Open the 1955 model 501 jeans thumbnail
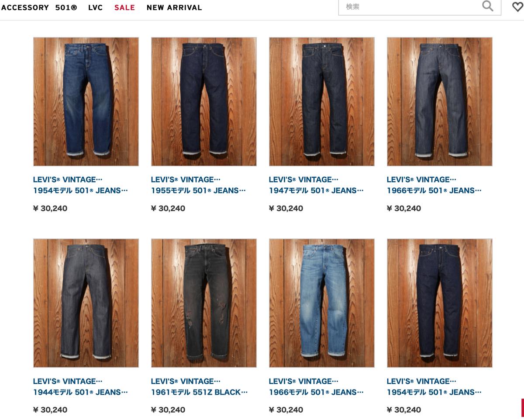The height and width of the screenshot is (420, 524). coord(204,102)
